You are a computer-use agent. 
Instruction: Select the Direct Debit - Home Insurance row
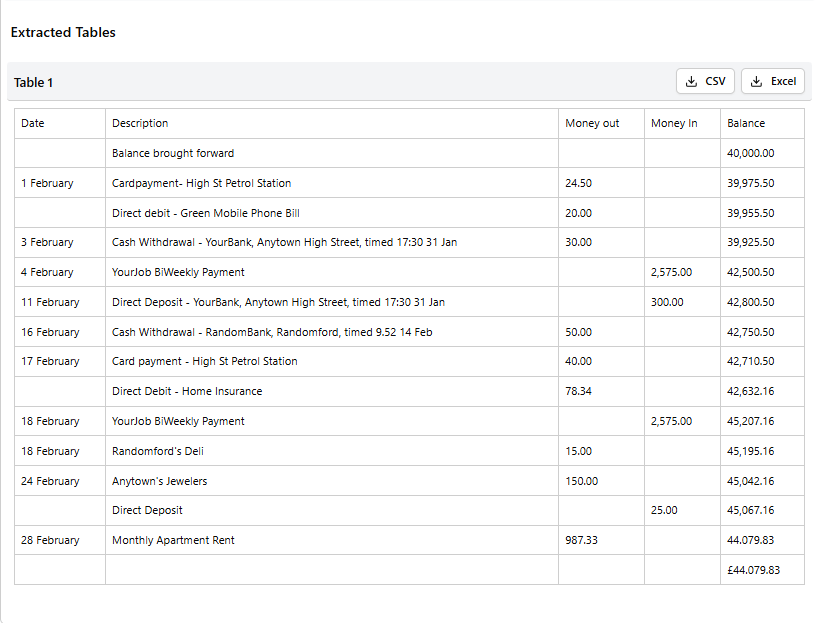pos(187,391)
